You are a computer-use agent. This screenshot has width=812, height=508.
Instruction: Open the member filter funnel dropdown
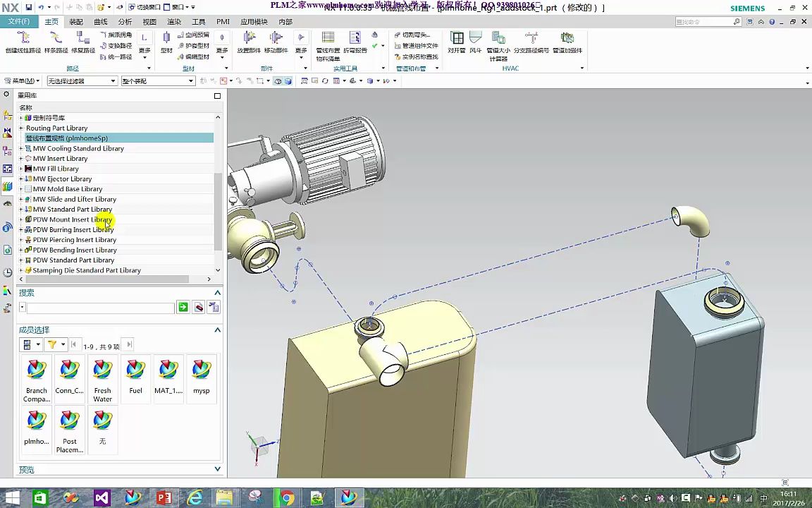pos(63,345)
